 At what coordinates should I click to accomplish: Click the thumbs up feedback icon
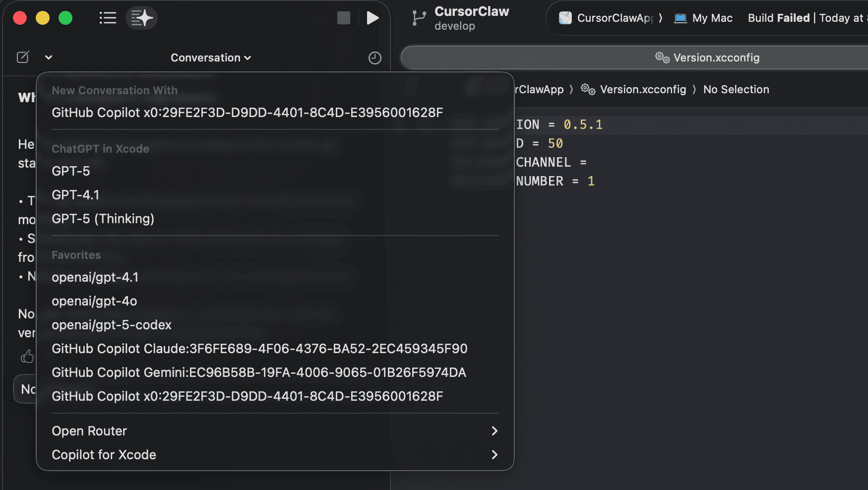[27, 356]
